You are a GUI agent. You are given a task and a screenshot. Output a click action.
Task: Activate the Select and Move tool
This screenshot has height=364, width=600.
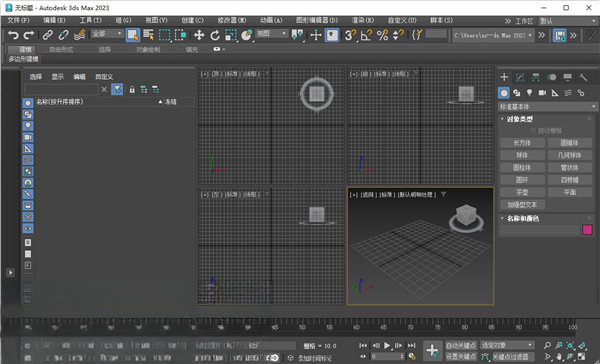(x=199, y=35)
